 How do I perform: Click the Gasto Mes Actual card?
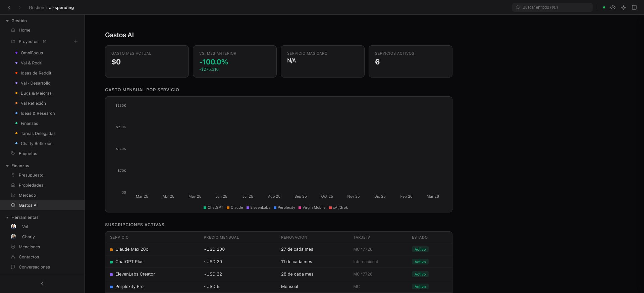pyautogui.click(x=147, y=61)
